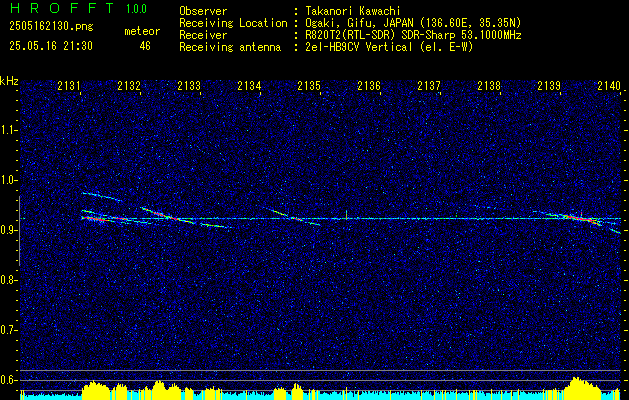Click the red meteor echo at 2131
The image size is (629, 400).
tap(94, 219)
